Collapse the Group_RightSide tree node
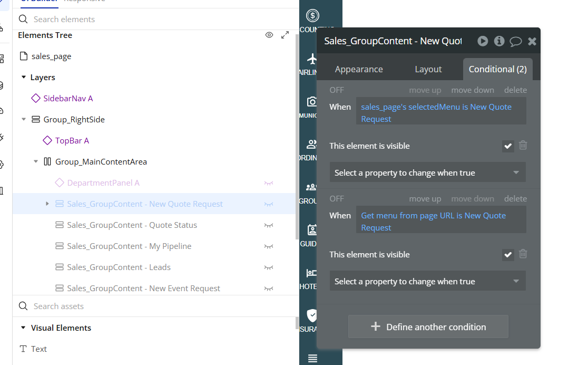This screenshot has height=365, width=588. 24,119
